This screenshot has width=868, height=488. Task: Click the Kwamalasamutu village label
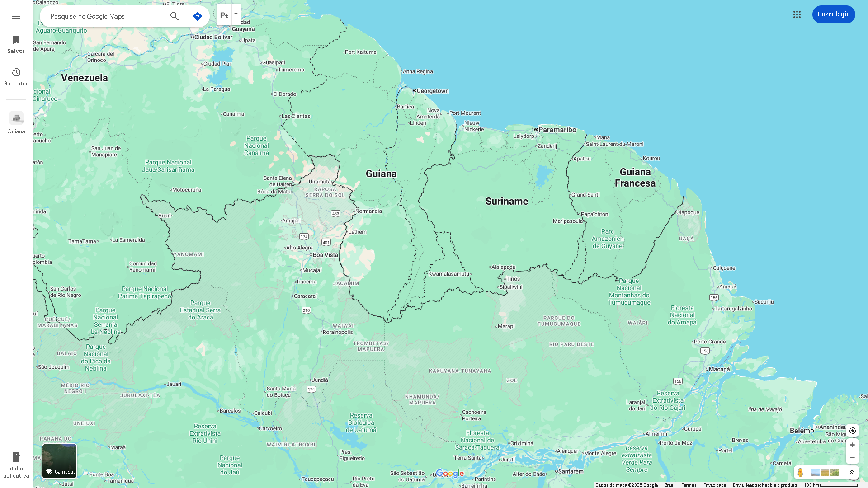coord(449,274)
